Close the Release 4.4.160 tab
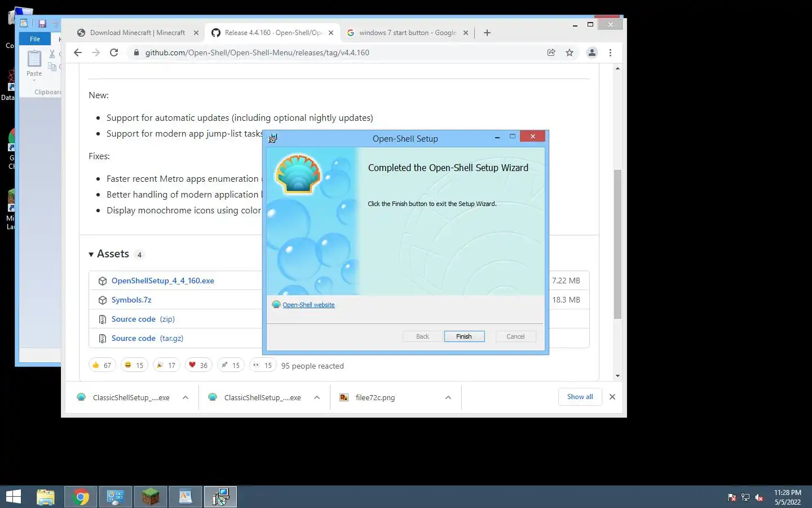 pyautogui.click(x=331, y=33)
